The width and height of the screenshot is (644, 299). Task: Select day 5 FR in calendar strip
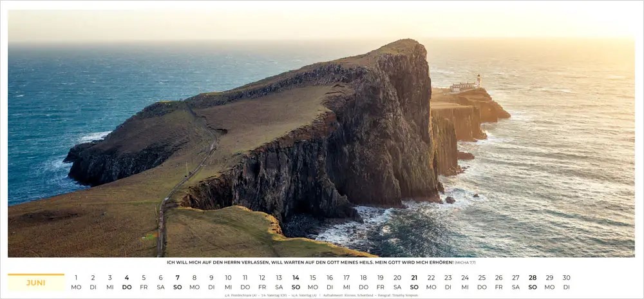tap(144, 282)
